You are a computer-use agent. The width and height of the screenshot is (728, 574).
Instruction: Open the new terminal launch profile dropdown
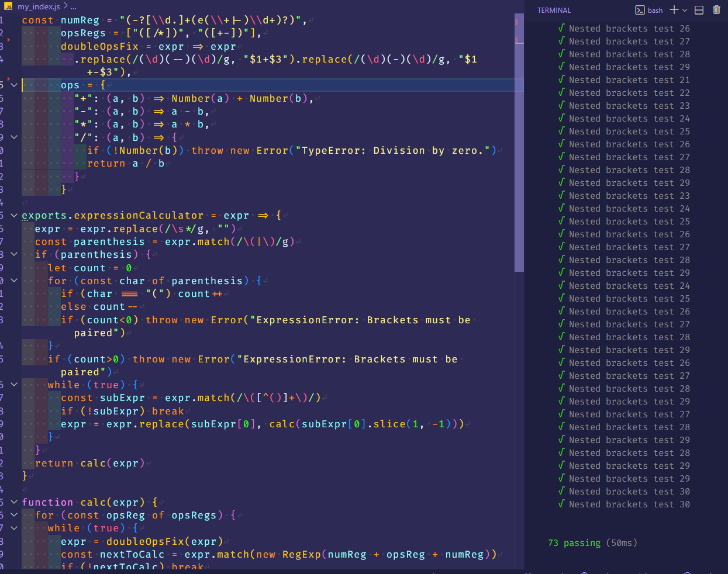coord(685,10)
